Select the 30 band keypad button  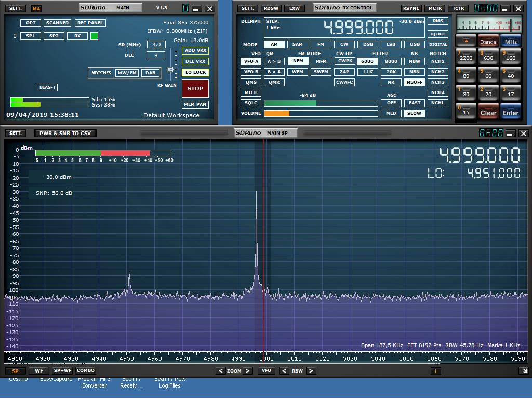466,94
